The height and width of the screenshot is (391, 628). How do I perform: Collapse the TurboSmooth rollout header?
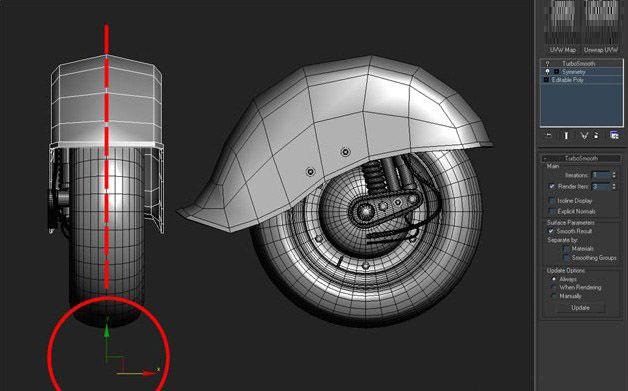coord(581,158)
